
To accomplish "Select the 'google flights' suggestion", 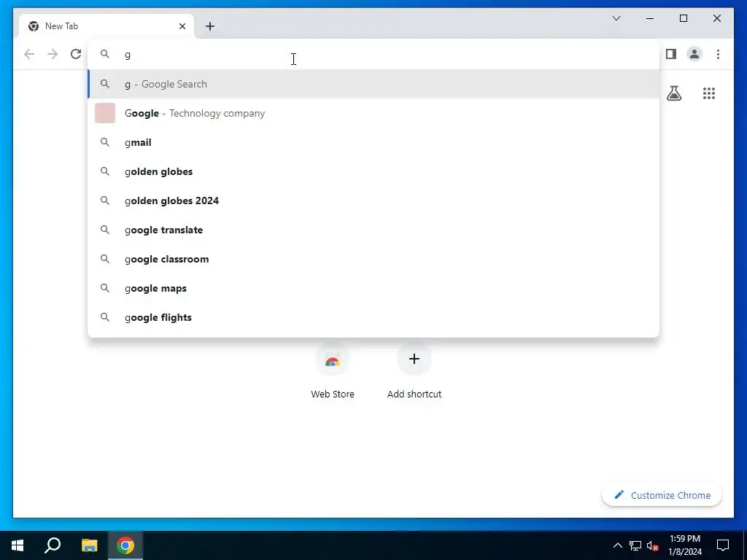I will click(373, 317).
